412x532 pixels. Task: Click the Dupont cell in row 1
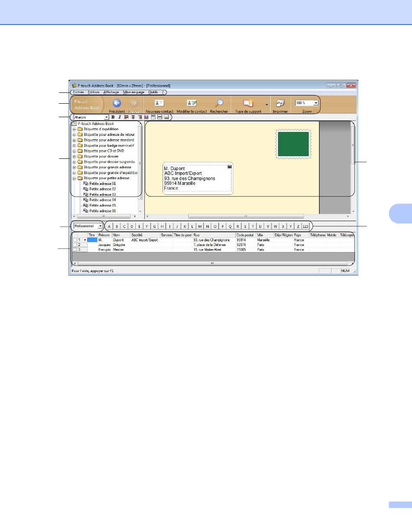tap(121, 240)
